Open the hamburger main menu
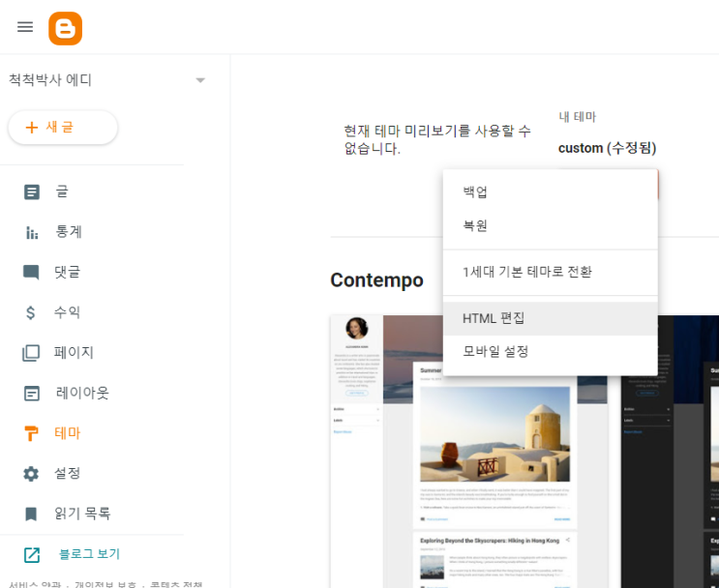The image size is (719, 588). click(25, 27)
